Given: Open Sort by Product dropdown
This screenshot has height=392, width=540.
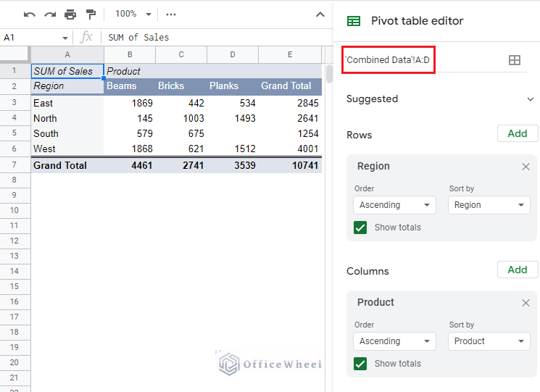Looking at the screenshot, I should [489, 341].
